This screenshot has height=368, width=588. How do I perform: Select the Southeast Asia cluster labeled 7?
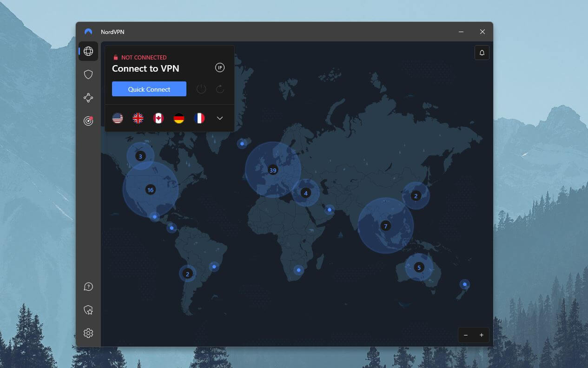pyautogui.click(x=385, y=226)
